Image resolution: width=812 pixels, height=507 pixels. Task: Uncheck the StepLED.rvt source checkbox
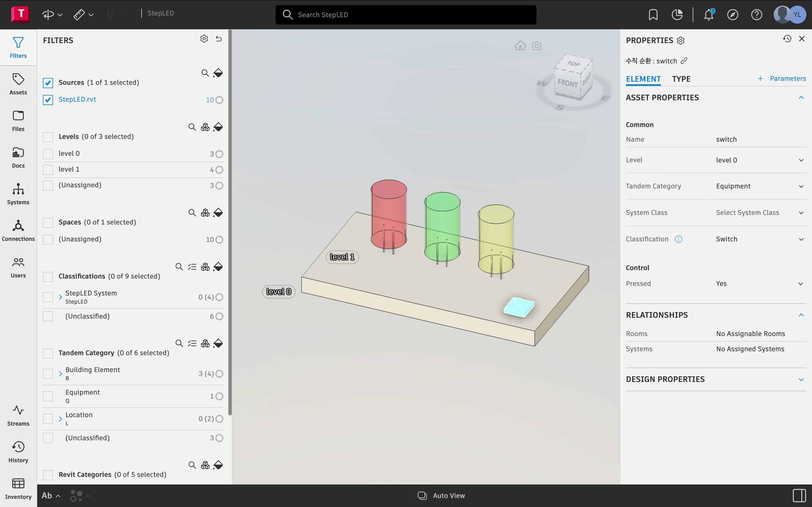tap(48, 100)
